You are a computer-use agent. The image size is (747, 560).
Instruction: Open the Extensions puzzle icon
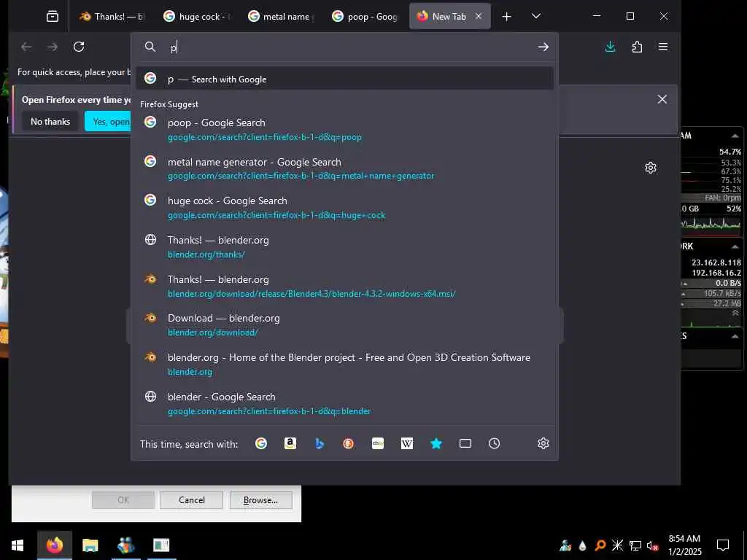(x=637, y=47)
